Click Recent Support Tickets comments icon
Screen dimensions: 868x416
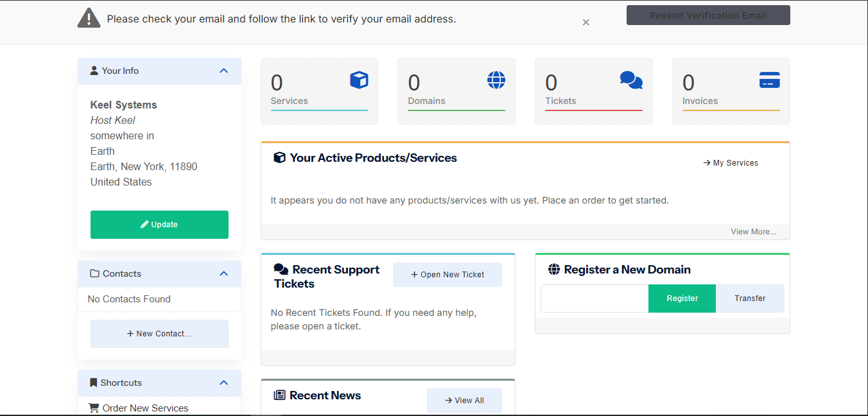(x=281, y=270)
